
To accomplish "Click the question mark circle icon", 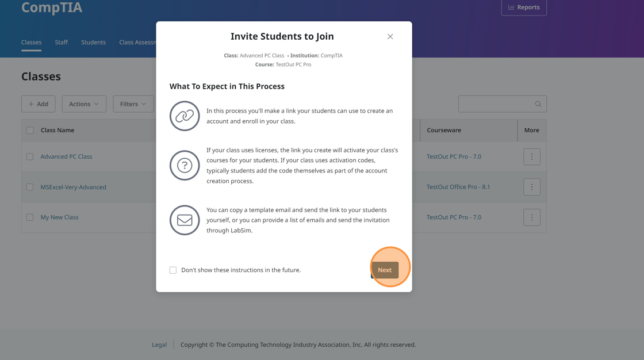I will (x=185, y=166).
